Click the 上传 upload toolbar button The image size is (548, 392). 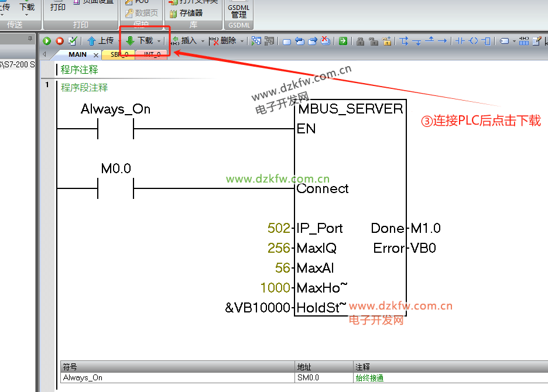click(x=100, y=41)
